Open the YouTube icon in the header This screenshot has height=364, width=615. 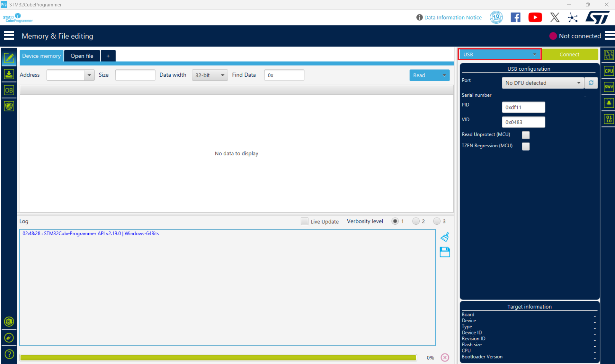pyautogui.click(x=535, y=17)
